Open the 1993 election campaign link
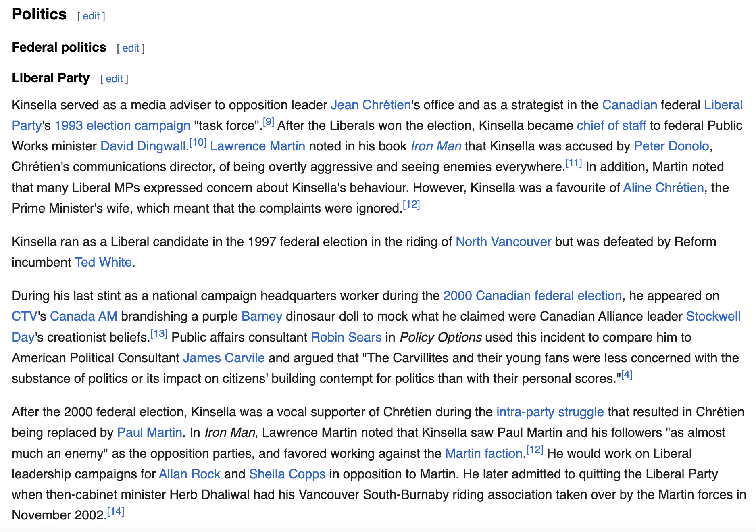 coord(122,125)
